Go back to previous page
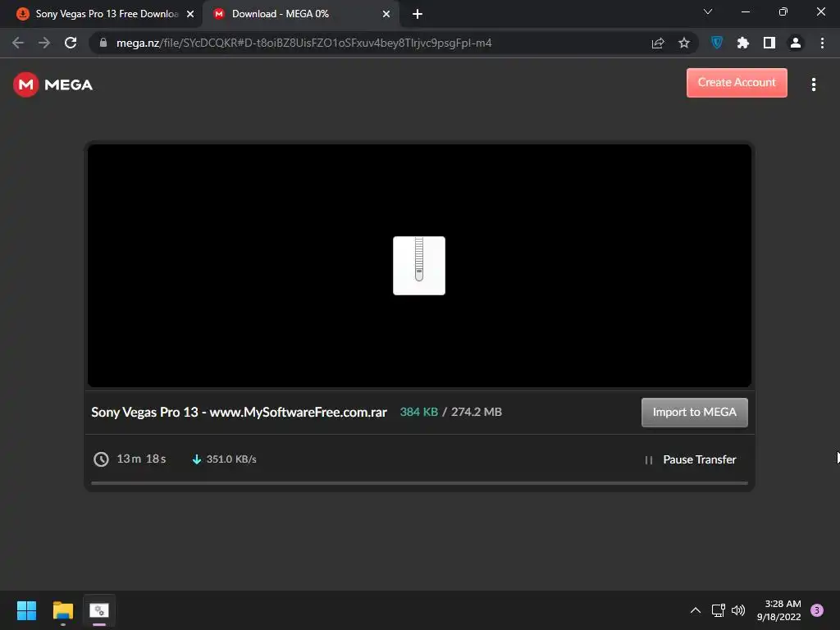 point(18,43)
